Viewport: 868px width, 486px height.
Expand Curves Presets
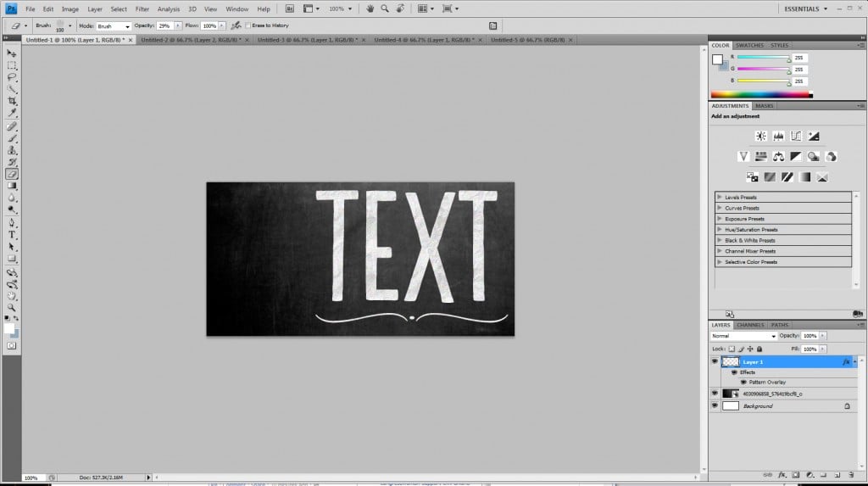[719, 208]
